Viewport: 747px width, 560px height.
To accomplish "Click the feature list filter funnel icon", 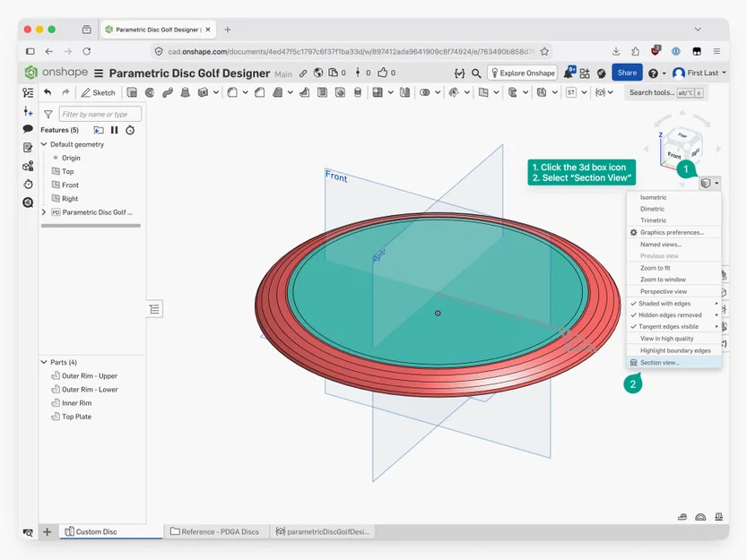I will [x=48, y=115].
